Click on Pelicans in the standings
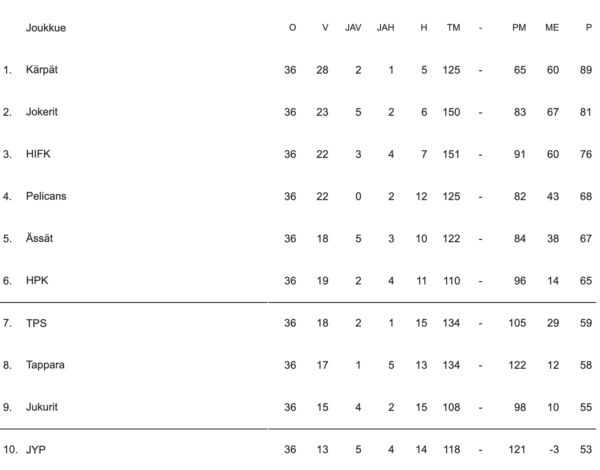The height and width of the screenshot is (470, 600). (x=46, y=196)
